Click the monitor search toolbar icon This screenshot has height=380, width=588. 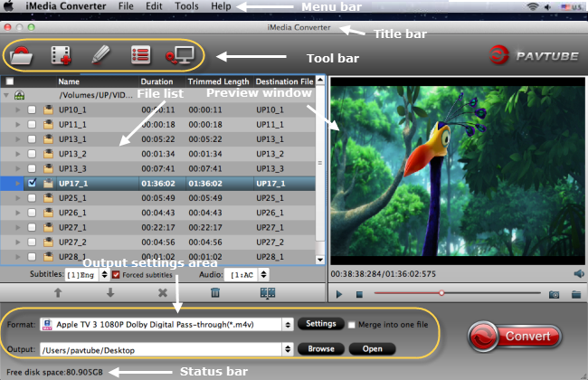click(180, 55)
